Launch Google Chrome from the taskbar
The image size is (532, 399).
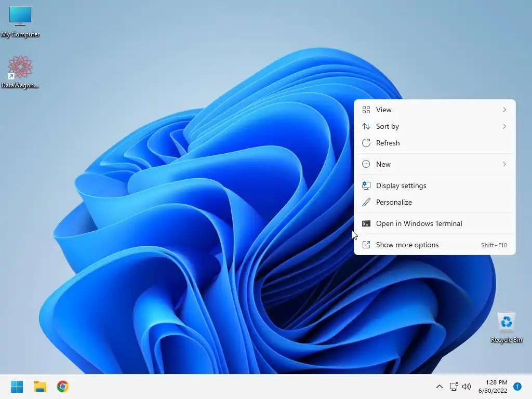coord(63,387)
